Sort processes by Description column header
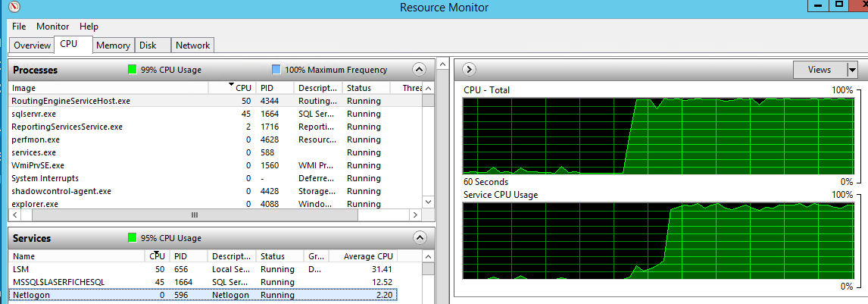This screenshot has width=868, height=304. pos(318,88)
